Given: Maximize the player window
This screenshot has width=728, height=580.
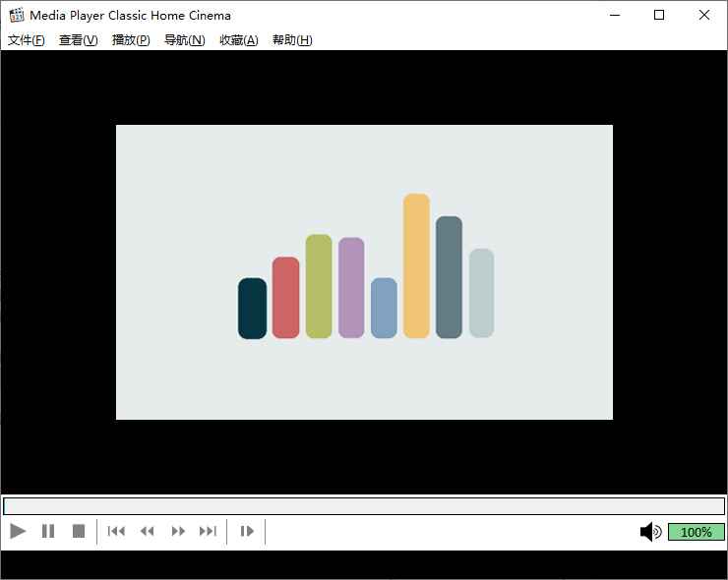Looking at the screenshot, I should click(659, 15).
